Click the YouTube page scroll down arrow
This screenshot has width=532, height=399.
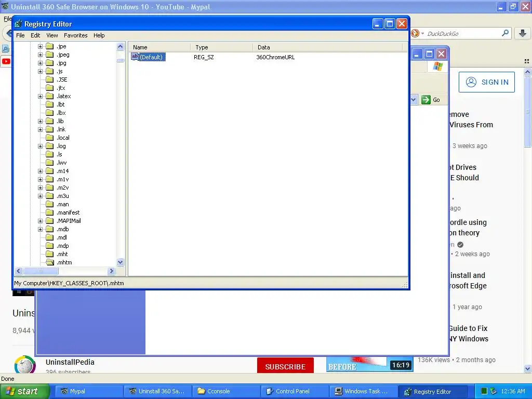coord(527,368)
